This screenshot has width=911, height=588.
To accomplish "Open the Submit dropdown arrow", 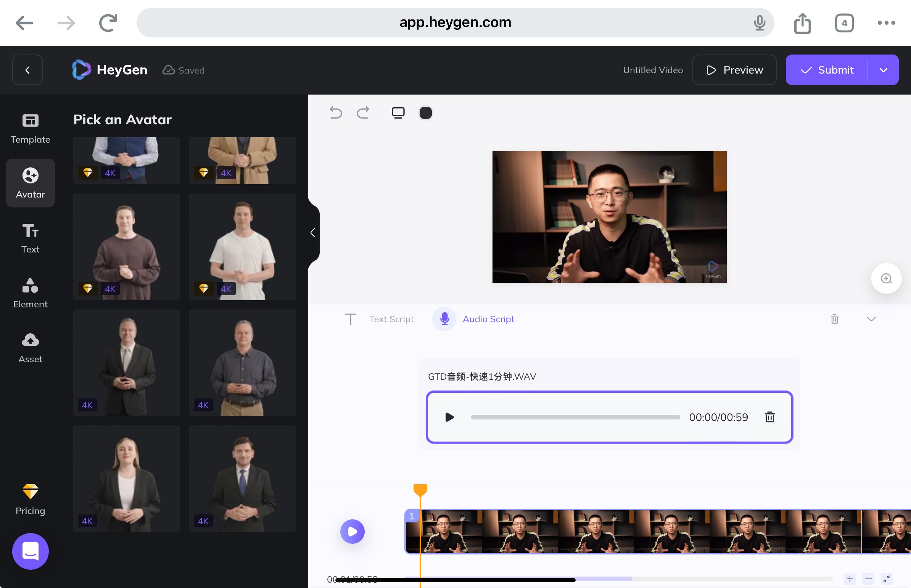I will pyautogui.click(x=883, y=70).
